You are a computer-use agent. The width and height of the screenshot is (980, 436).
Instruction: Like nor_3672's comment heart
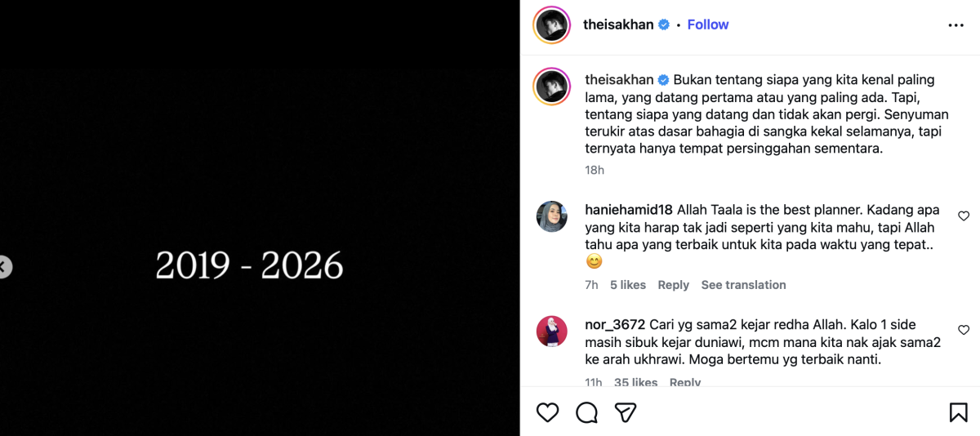pos(964,330)
